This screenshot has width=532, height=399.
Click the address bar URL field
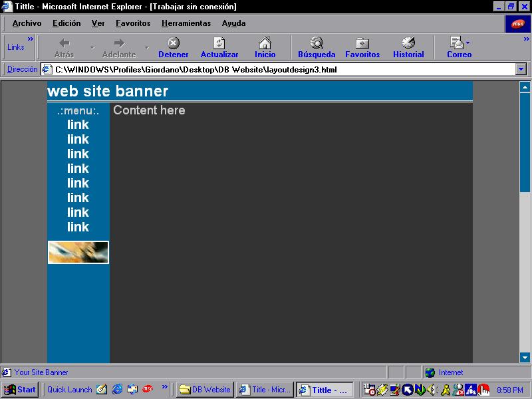pyautogui.click(x=279, y=69)
